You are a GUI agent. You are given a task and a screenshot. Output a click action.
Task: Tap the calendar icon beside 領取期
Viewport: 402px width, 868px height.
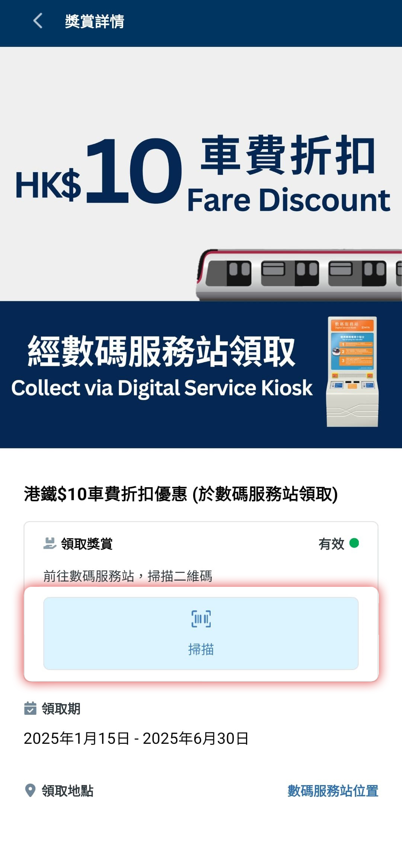coord(30,708)
